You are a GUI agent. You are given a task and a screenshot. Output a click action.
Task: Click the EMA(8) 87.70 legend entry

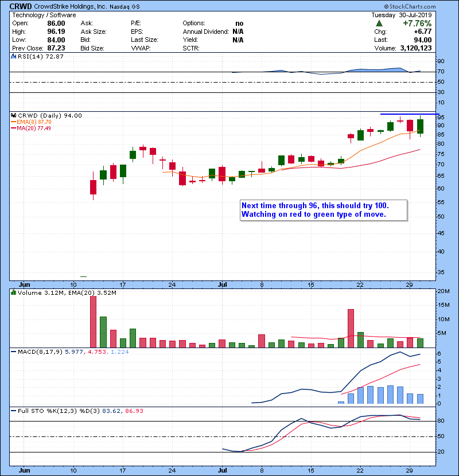tap(32, 122)
